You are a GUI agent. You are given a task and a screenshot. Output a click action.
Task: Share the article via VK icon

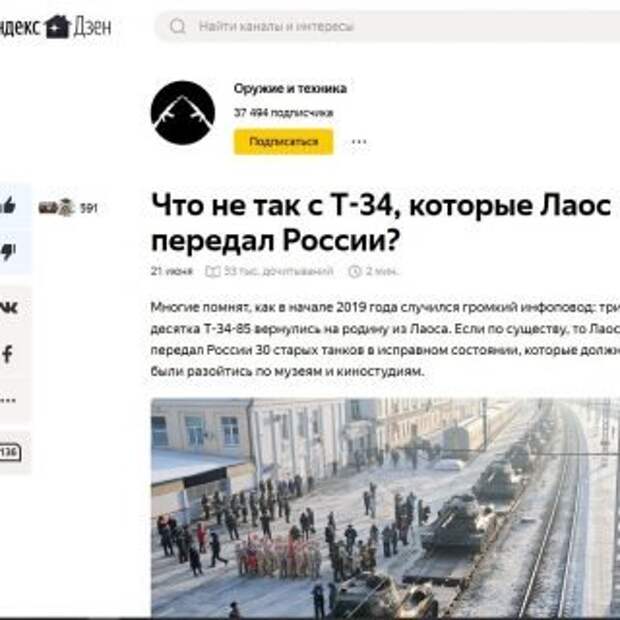click(x=8, y=307)
